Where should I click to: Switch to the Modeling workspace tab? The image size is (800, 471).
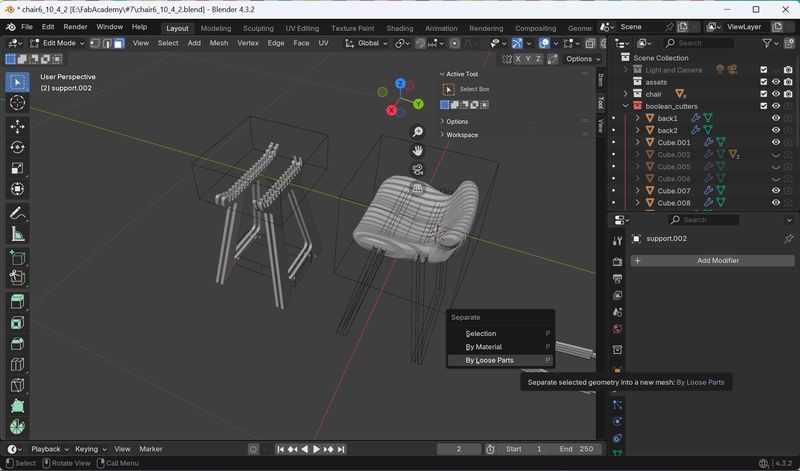coord(216,29)
